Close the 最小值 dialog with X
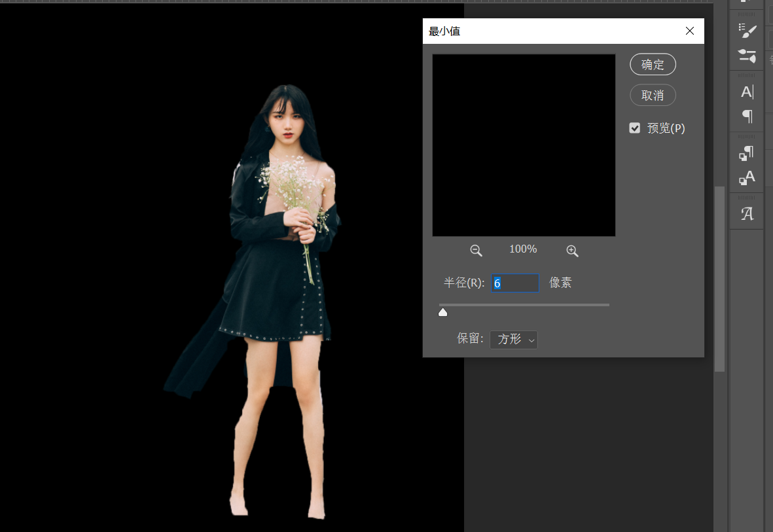 click(x=689, y=31)
